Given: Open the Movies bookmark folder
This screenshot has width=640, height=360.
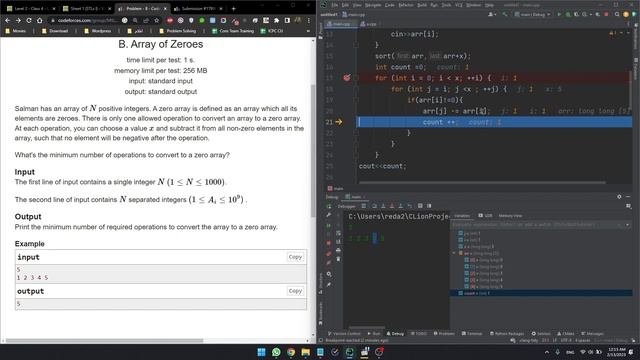Looking at the screenshot, I should (x=16, y=31).
